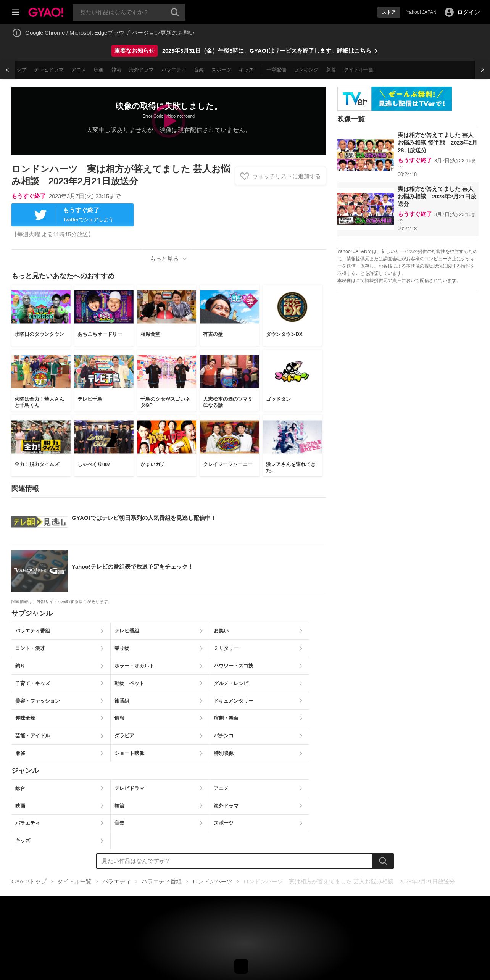Screen dimensions: 490x980
Task: Open クレイジージャーニー recommendation card
Action: (229, 445)
